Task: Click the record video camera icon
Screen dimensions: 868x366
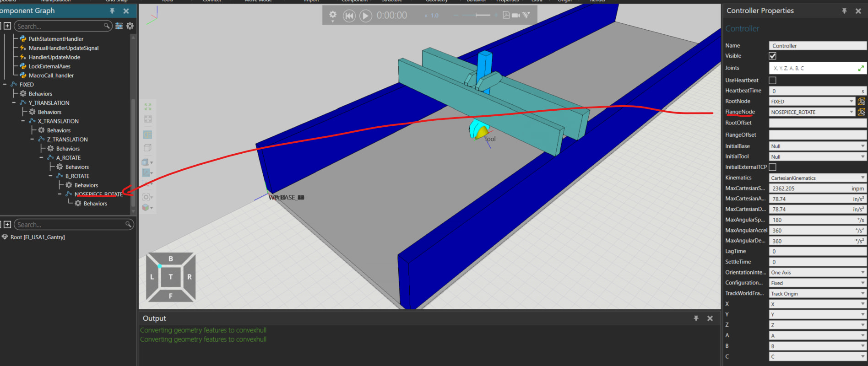Action: click(516, 15)
